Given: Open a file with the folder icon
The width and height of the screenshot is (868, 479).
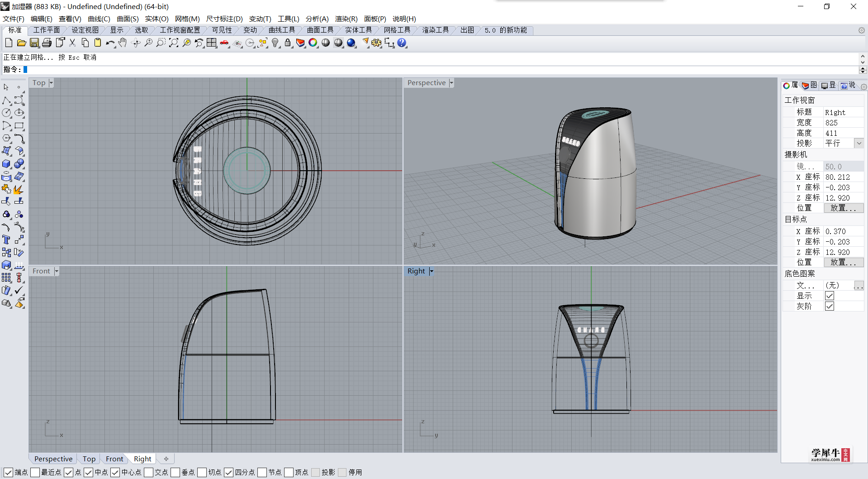Looking at the screenshot, I should point(21,43).
